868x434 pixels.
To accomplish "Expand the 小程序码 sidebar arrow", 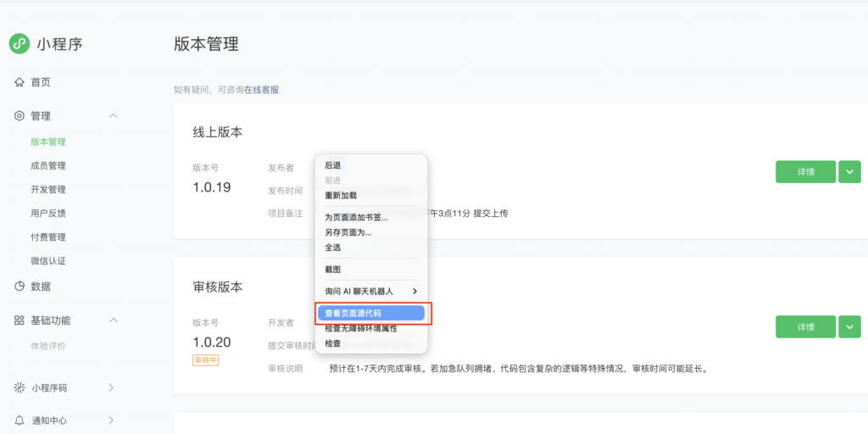I will pyautogui.click(x=111, y=388).
